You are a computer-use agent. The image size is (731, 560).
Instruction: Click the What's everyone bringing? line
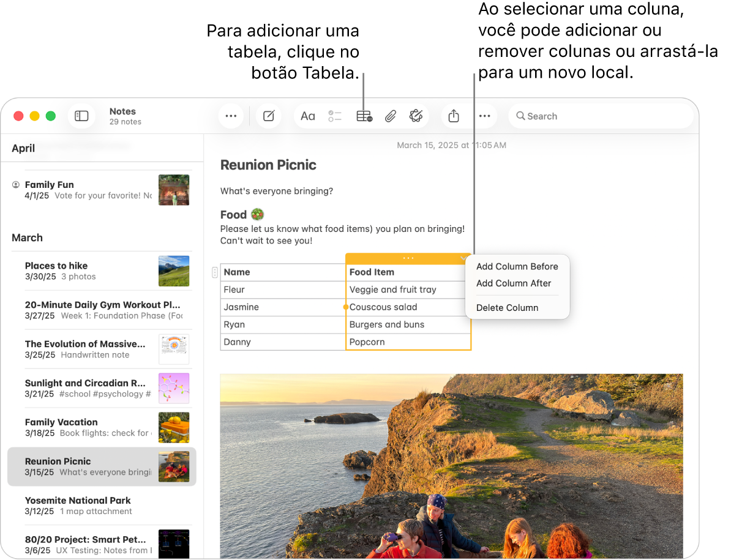click(277, 191)
